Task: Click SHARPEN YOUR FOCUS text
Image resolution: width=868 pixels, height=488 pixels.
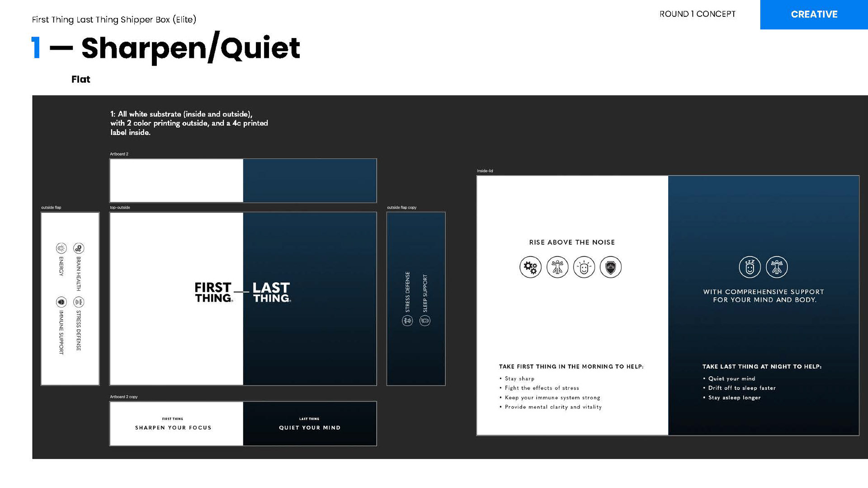Action: pos(173,427)
